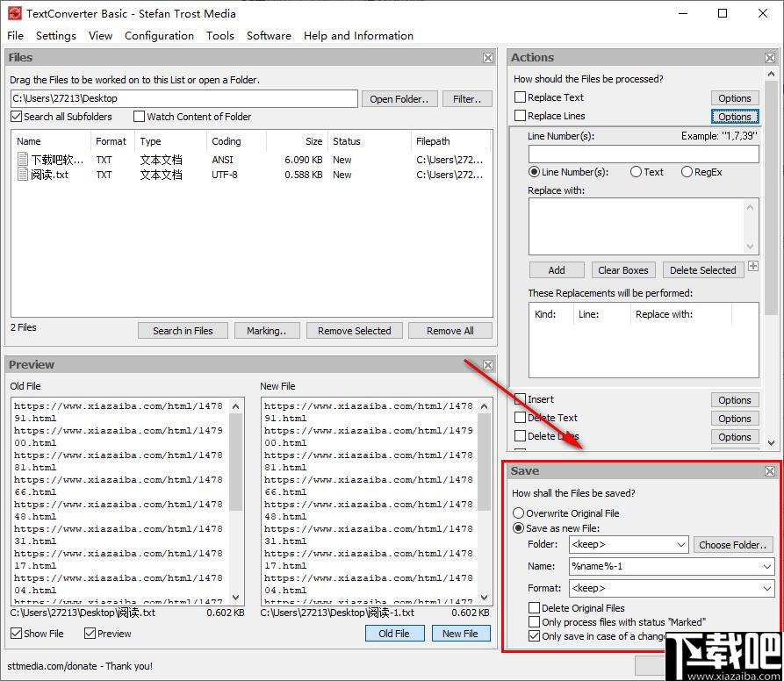Show the Old File preview
784x681 pixels.
394,634
